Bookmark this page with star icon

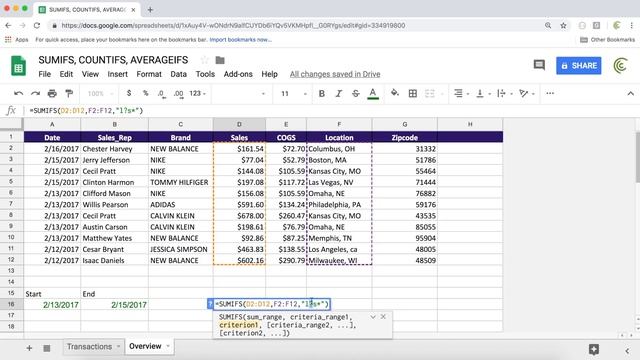(x=563, y=25)
